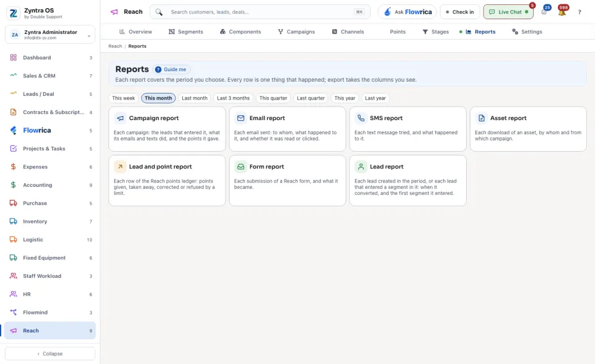Click the Campaign report megaphone icon

point(120,118)
